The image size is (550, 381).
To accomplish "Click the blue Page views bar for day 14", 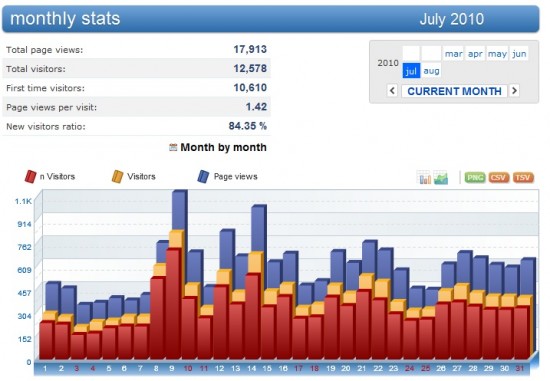I will pos(259,228).
